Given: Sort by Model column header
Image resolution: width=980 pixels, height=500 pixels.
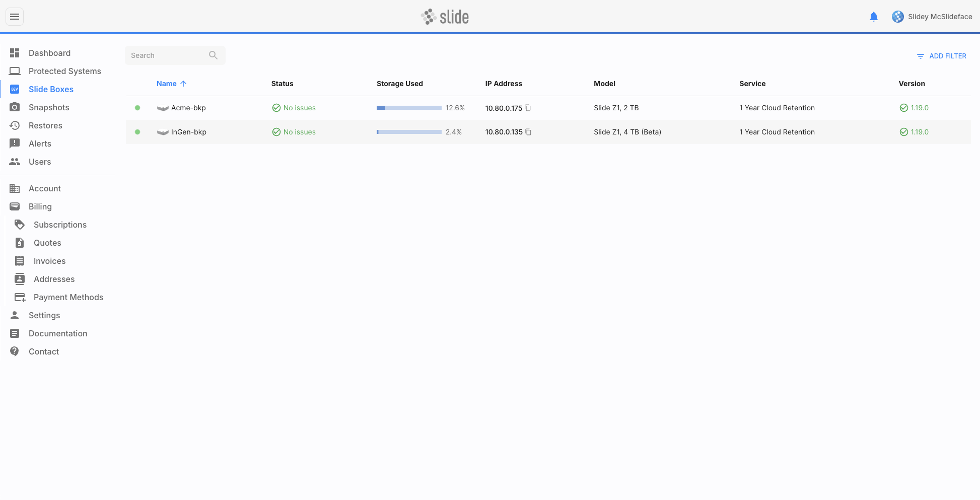Looking at the screenshot, I should pos(604,84).
